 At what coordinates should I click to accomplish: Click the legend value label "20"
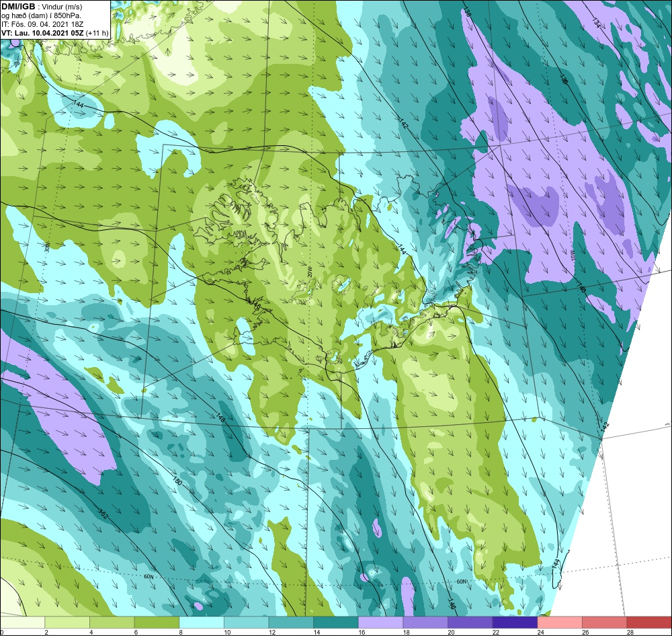pos(452,632)
